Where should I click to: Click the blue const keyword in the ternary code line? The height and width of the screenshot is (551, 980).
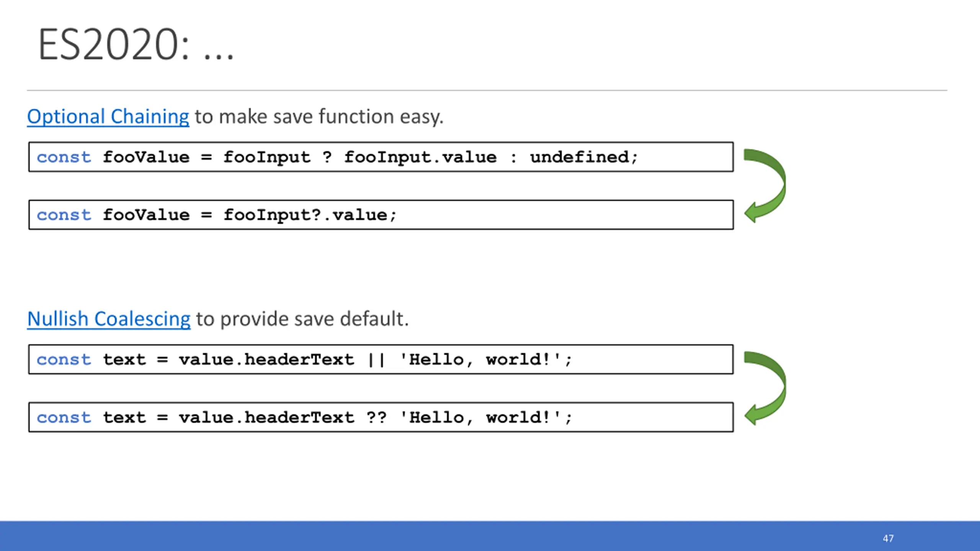click(x=64, y=157)
